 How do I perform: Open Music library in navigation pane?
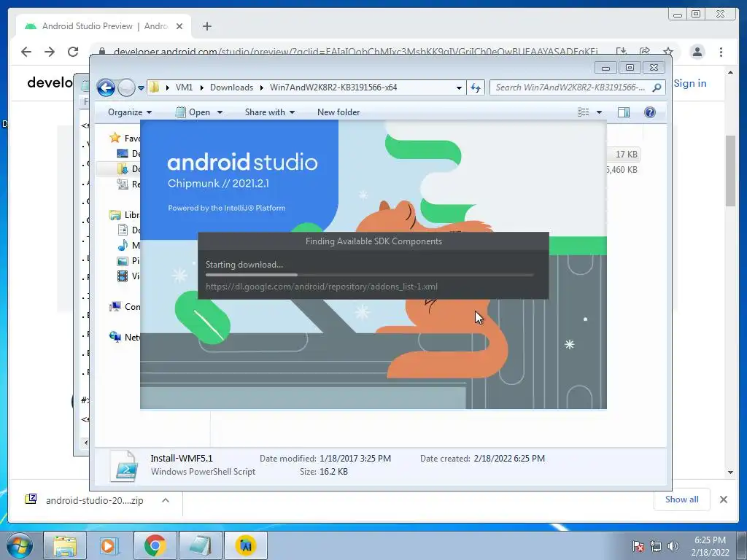128,246
